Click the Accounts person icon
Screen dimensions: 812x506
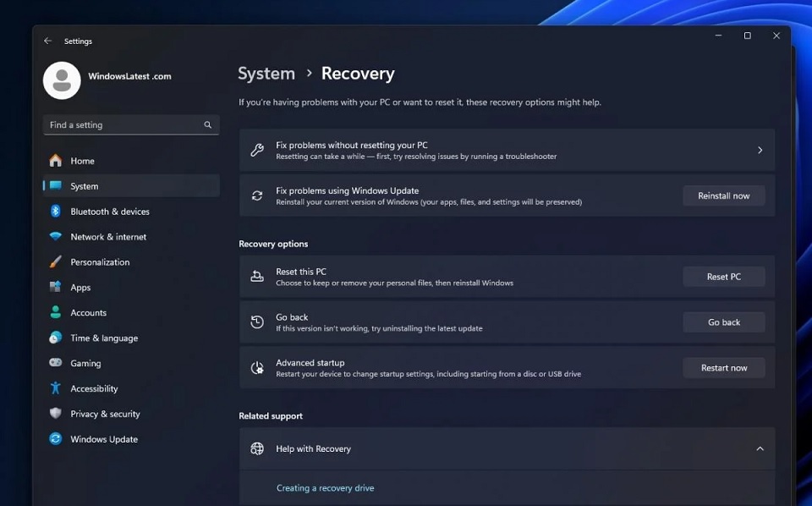56,311
